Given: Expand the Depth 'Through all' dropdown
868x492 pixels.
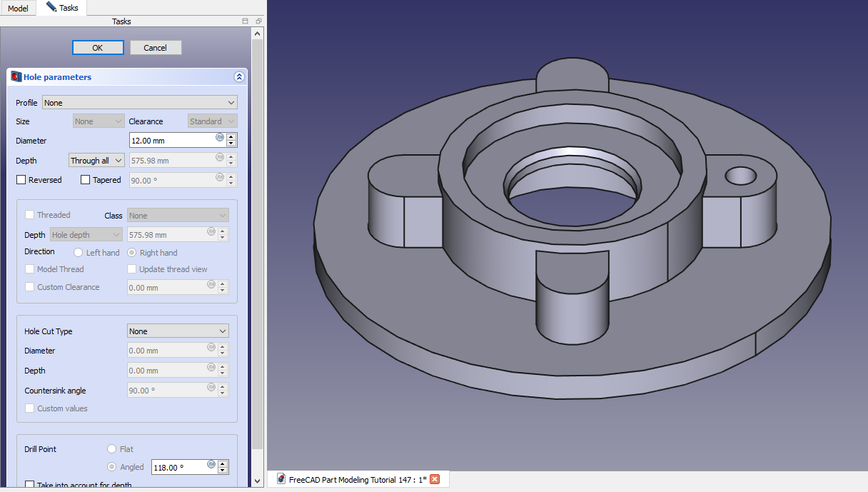Looking at the screenshot, I should [96, 161].
